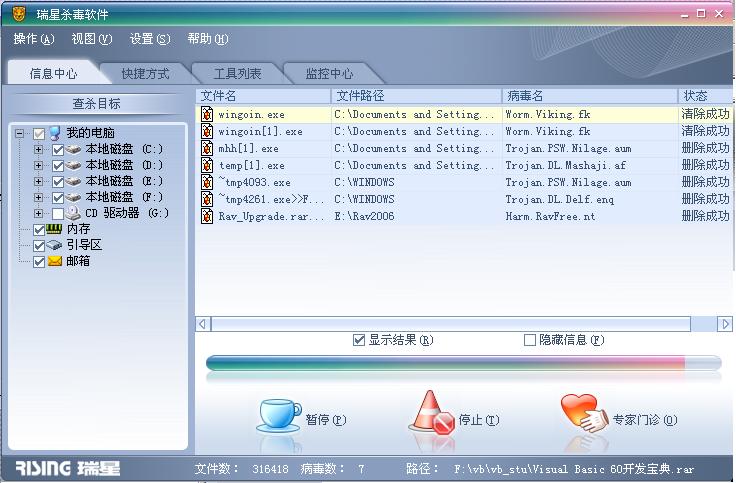
Task: Click the drive icon for 本地磁盘 (F:)
Action: [x=73, y=197]
